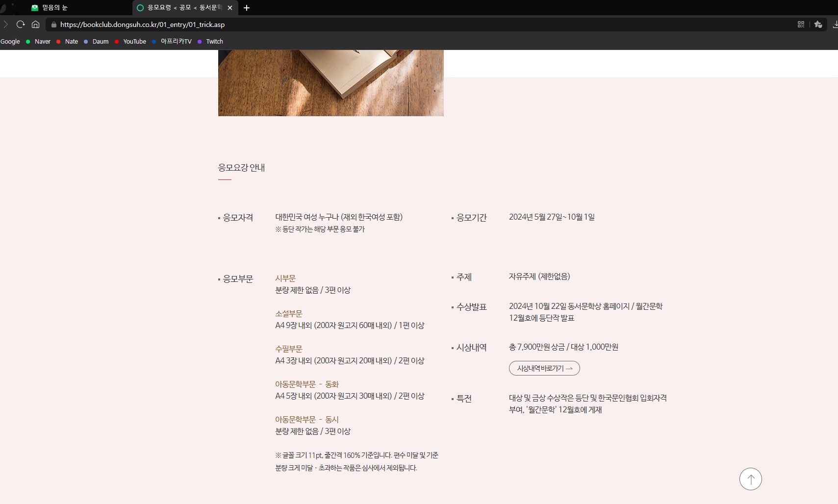
Task: Go to the browser home page icon
Action: 35,24
